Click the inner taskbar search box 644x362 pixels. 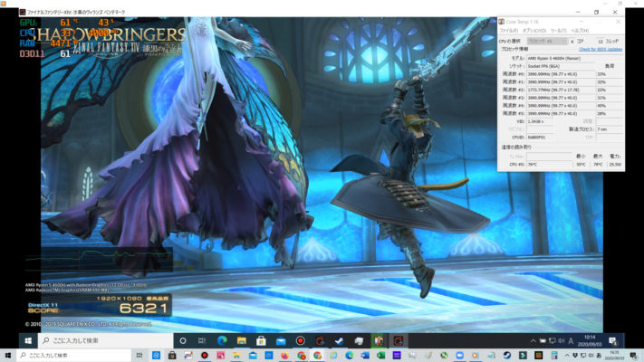(106, 340)
